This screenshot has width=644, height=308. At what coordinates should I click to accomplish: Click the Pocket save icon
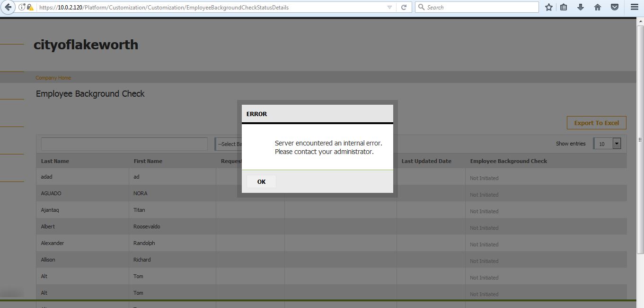click(x=614, y=7)
